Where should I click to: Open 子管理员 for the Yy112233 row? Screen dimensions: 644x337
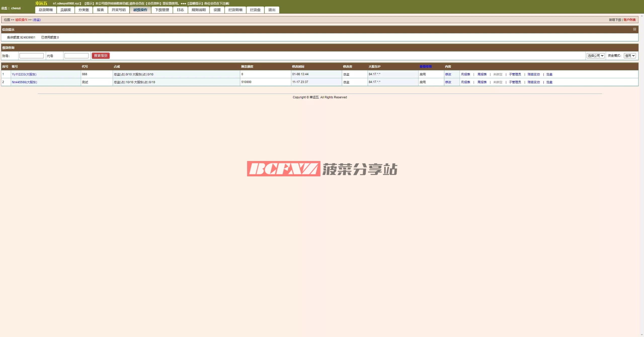coord(515,74)
